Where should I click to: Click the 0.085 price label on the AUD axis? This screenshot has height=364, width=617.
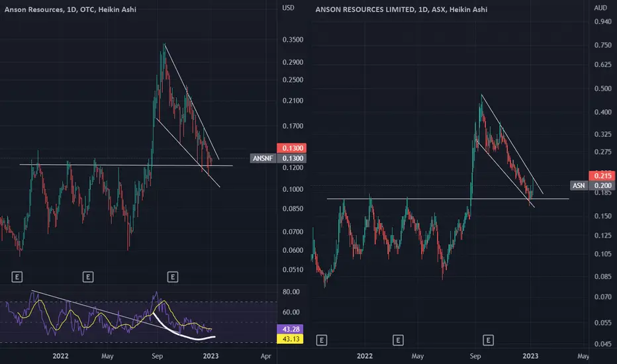603,277
